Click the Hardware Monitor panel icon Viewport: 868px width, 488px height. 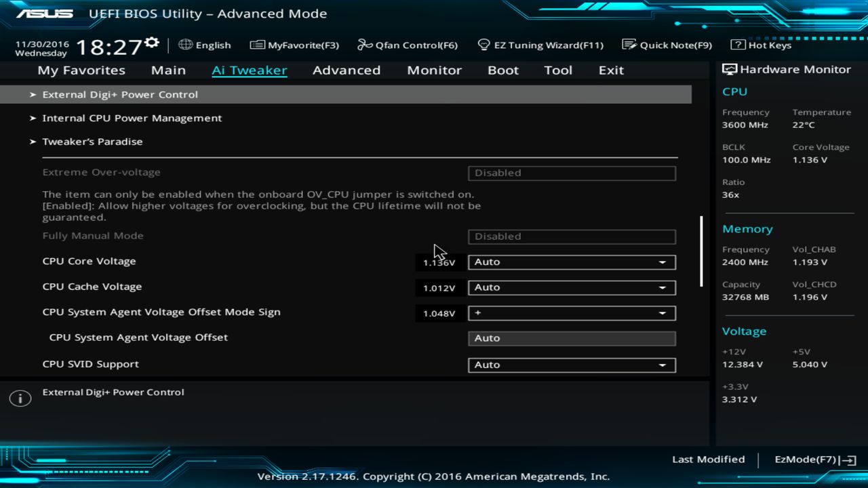coord(728,68)
